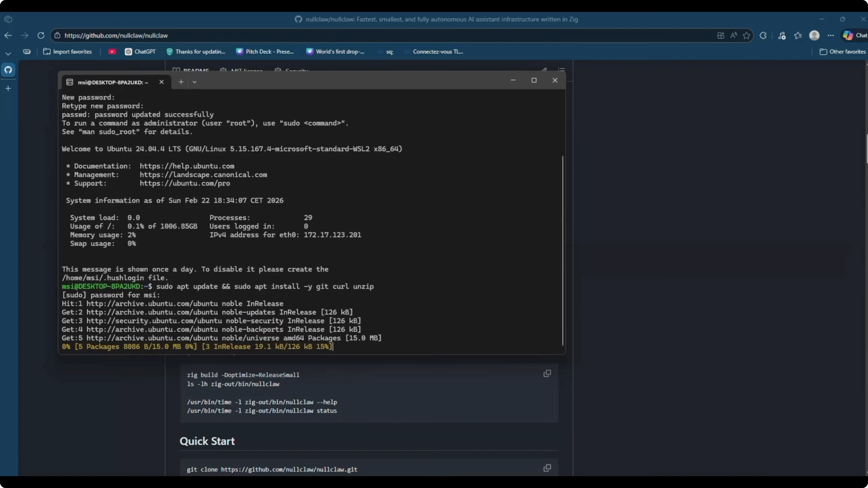Click the browser Extensions puzzle icon
Screen dimensions: 868x488
point(763,35)
